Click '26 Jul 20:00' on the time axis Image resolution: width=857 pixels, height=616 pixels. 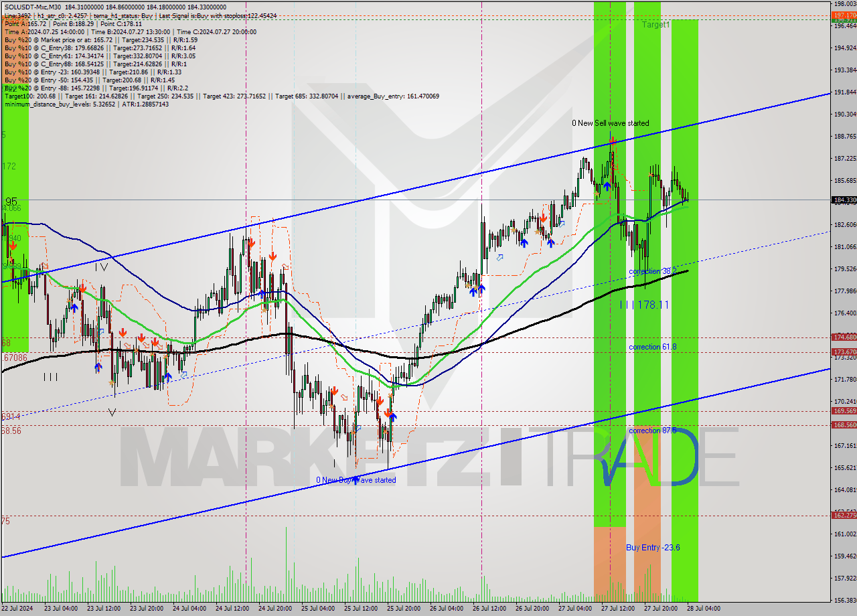pos(532,609)
